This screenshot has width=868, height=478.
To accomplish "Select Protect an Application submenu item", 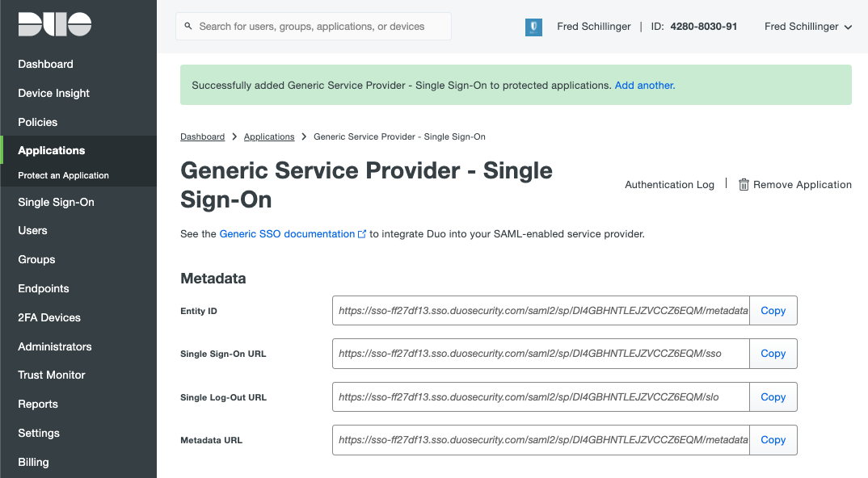I will [x=63, y=175].
